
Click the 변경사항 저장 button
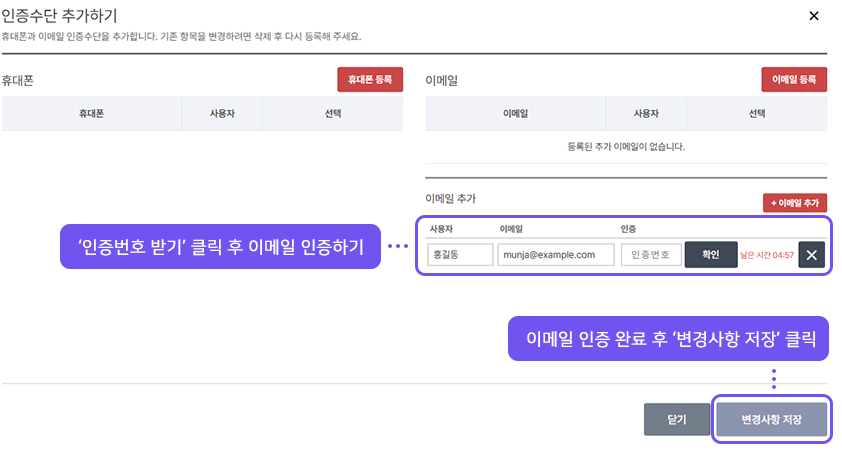[x=772, y=419]
